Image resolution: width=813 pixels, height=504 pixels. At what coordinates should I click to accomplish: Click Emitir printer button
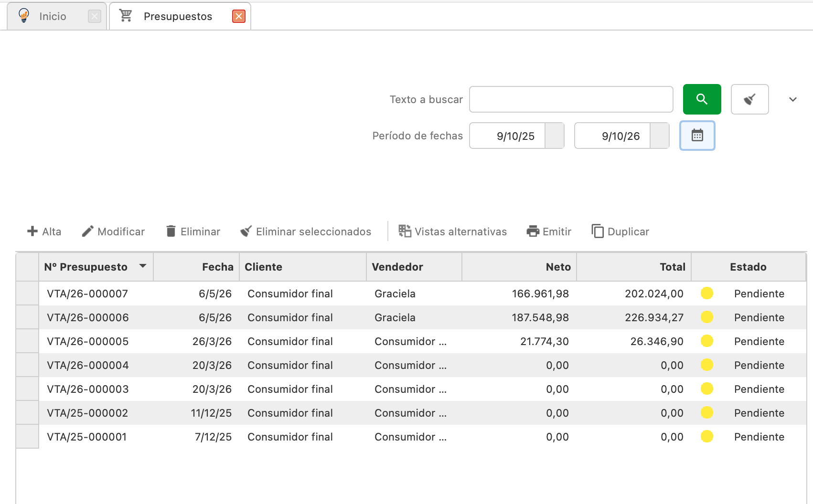point(549,231)
